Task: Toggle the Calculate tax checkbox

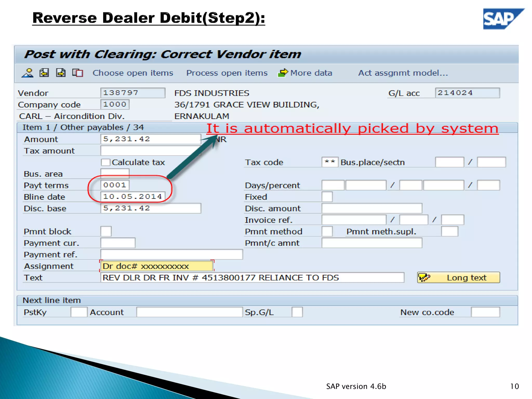Action: pos(105,162)
